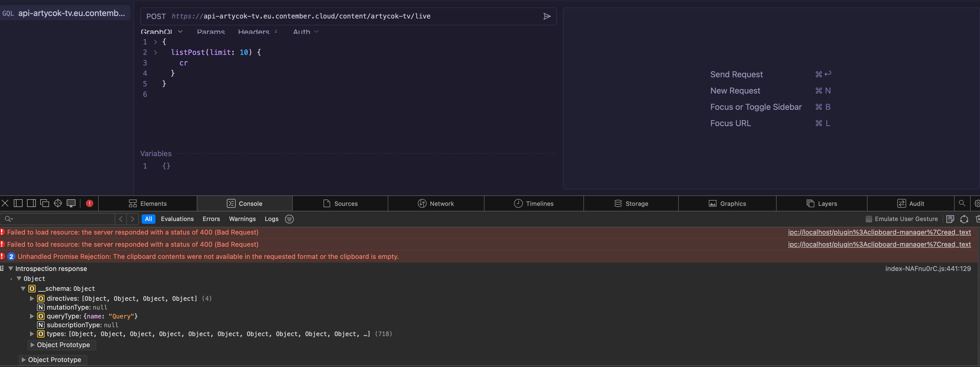Open the inspector search magnifier

[962, 203]
